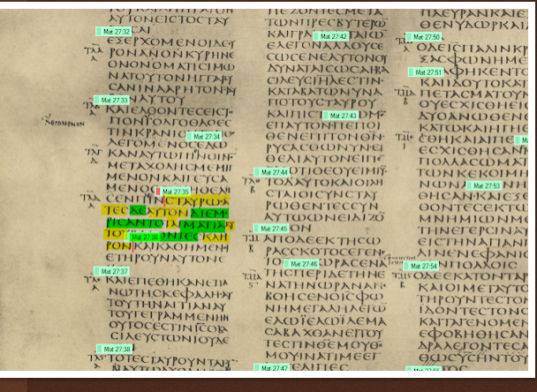Select the Mat 27:51 verse marker
537x392 pixels.
point(426,72)
